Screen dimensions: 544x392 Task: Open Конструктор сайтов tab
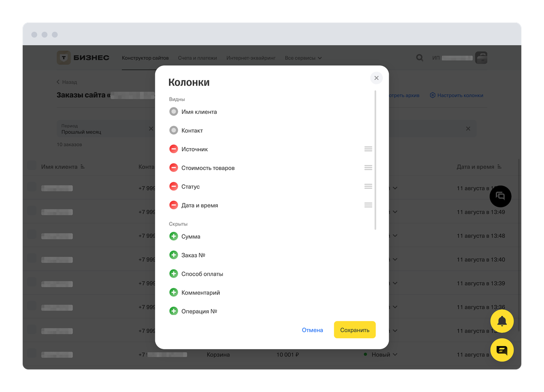click(145, 58)
